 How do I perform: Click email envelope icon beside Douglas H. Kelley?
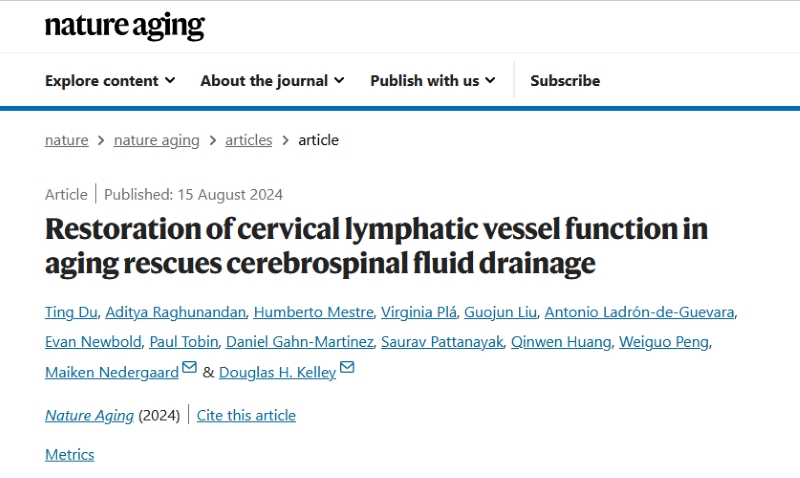tap(347, 369)
